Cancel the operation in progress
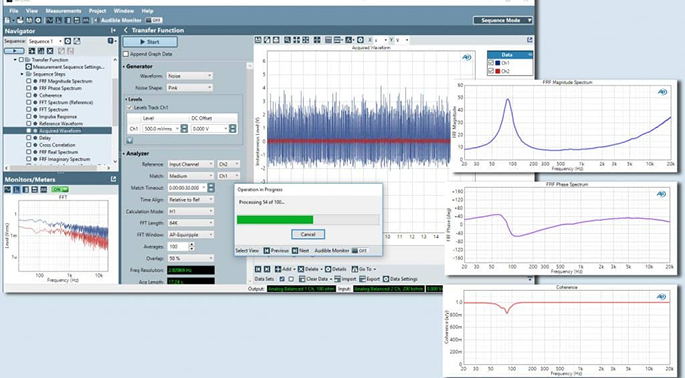The width and height of the screenshot is (685, 378). [308, 234]
